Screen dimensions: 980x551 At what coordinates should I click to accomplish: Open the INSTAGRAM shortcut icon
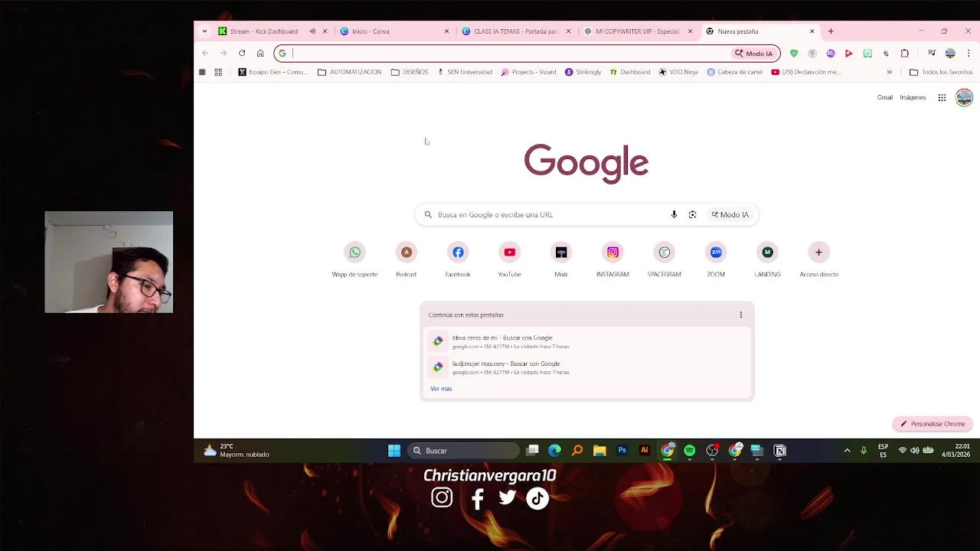612,253
